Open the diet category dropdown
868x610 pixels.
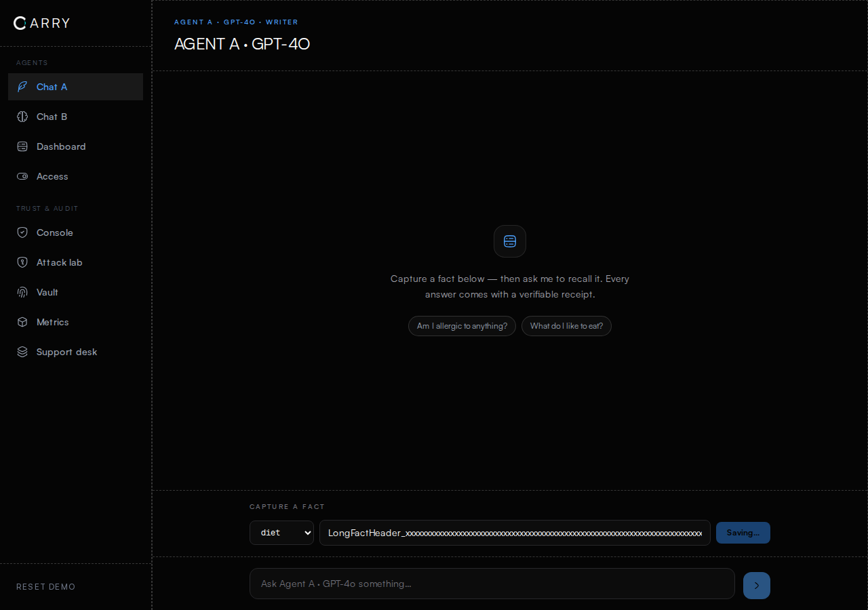click(281, 533)
